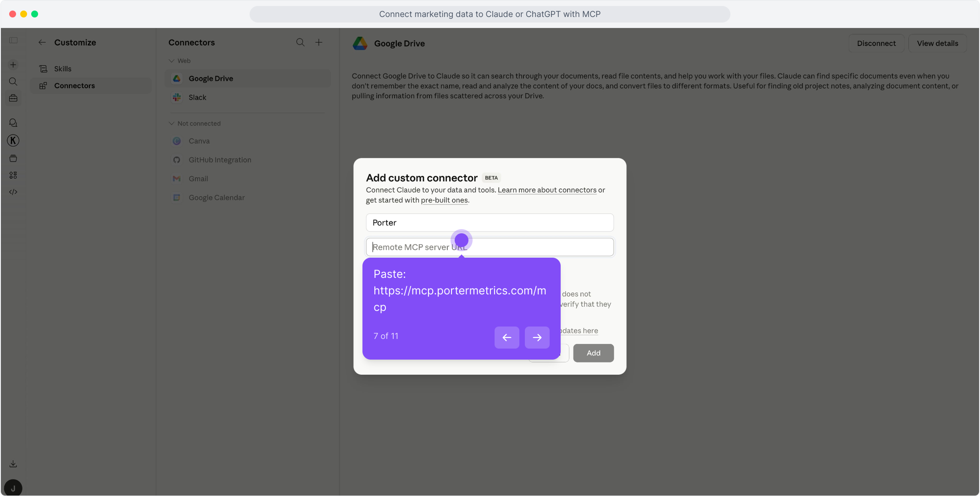Advance the tutorial with the right arrow

pos(537,337)
